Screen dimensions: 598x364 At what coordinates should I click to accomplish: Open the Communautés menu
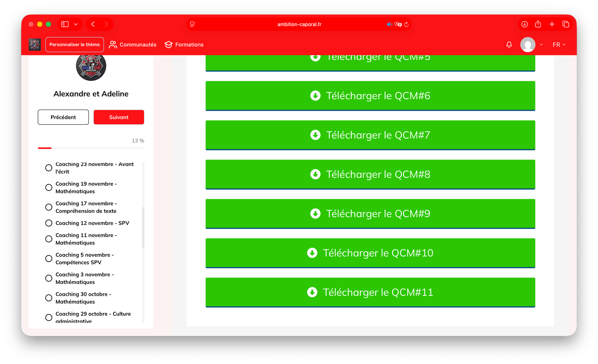point(133,45)
